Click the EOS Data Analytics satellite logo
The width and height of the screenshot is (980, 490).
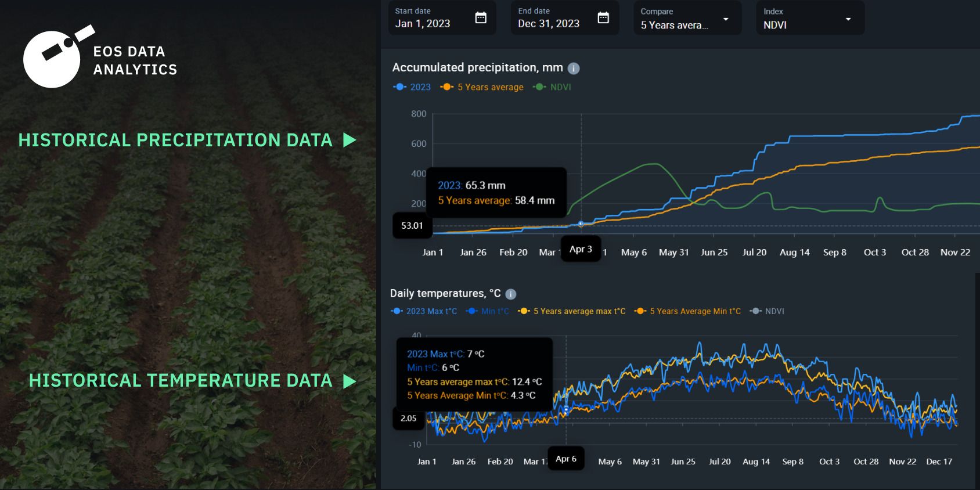pyautogui.click(x=59, y=57)
